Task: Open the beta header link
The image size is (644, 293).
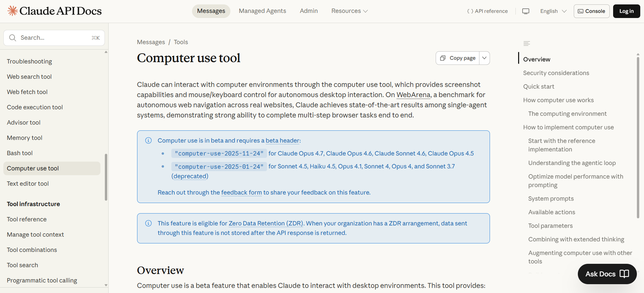Action: tap(282, 141)
